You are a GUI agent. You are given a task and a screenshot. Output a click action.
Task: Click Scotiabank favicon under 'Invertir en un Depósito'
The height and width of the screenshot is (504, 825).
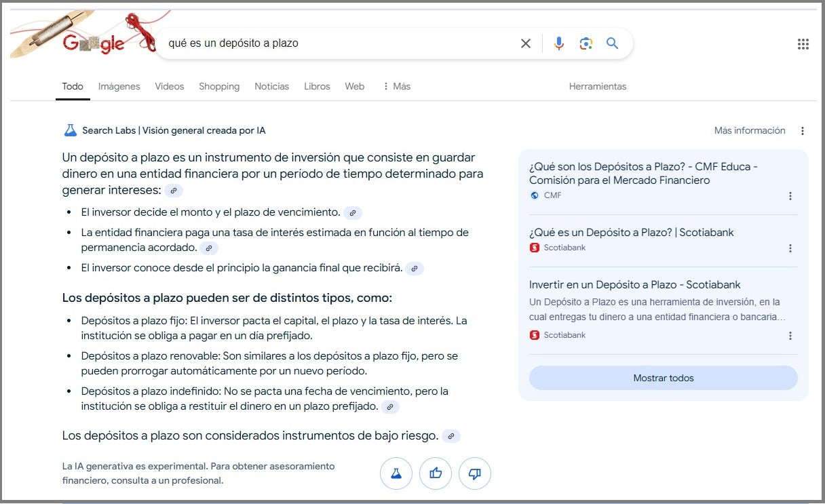(x=535, y=335)
